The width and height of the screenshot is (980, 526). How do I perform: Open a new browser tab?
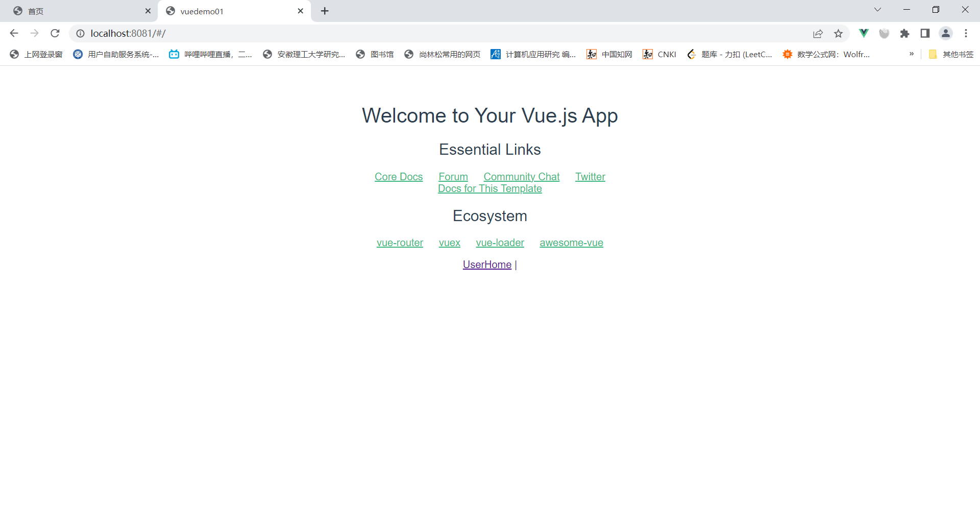tap(325, 11)
